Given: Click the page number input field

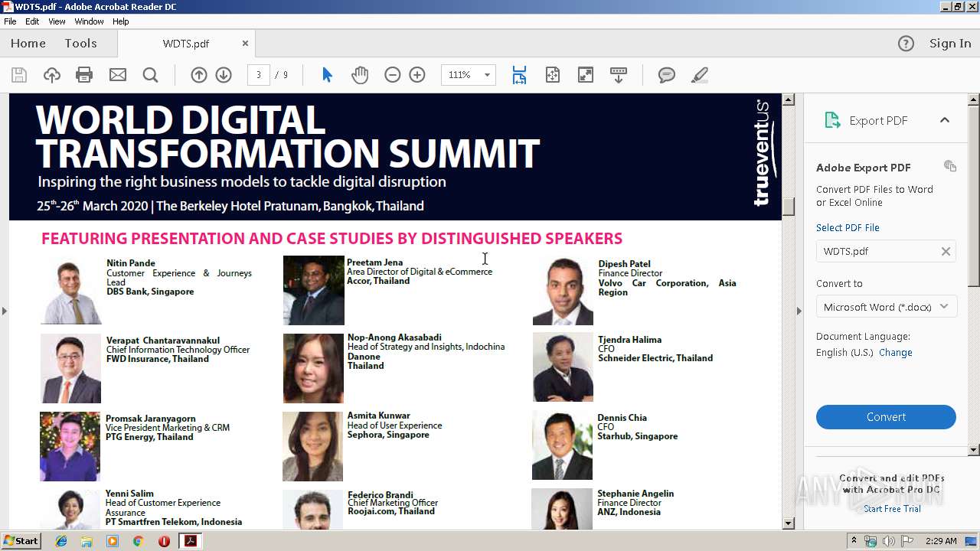Looking at the screenshot, I should [x=259, y=75].
